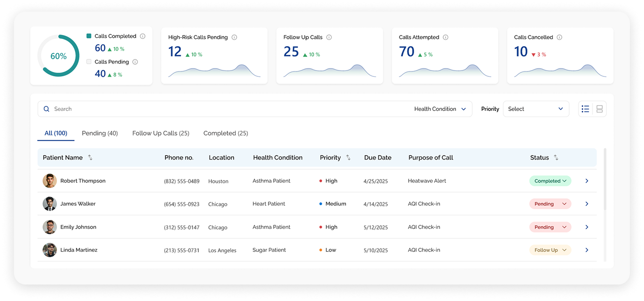Image resolution: width=644 pixels, height=301 pixels.
Task: Sort by Status column arrows
Action: pyautogui.click(x=556, y=158)
